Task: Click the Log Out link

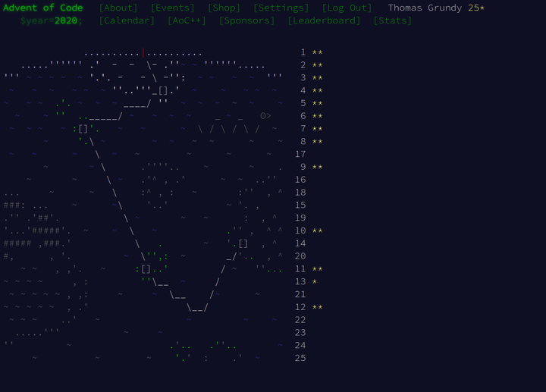Action: point(347,8)
